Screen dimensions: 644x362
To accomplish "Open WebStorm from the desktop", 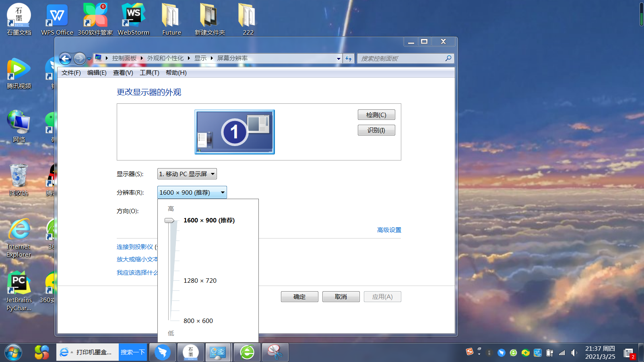I will [x=133, y=19].
